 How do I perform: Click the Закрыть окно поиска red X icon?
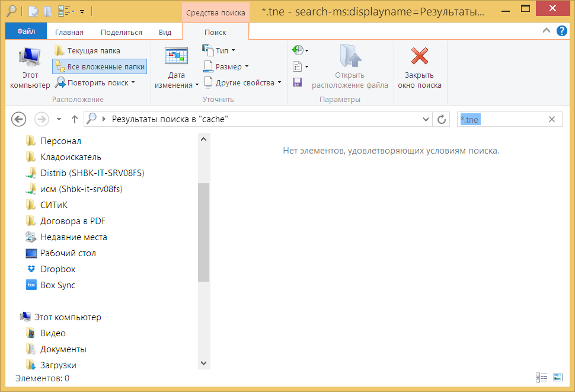[x=419, y=57]
